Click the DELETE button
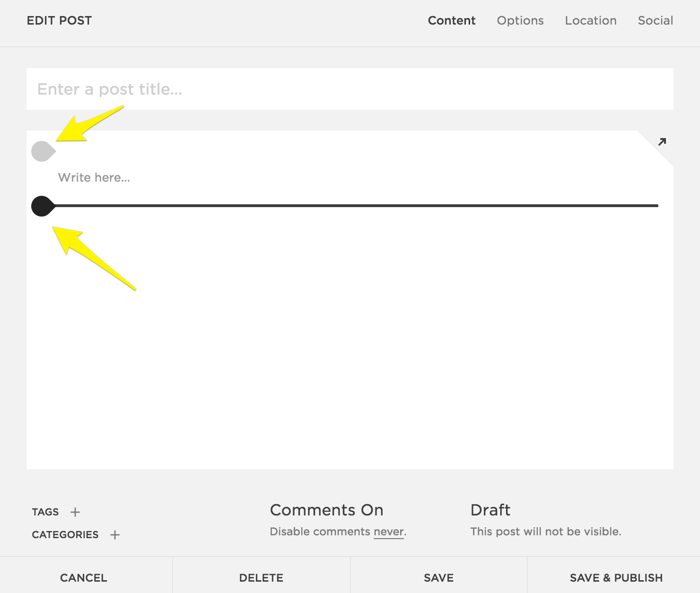The height and width of the screenshot is (593, 700). (261, 578)
